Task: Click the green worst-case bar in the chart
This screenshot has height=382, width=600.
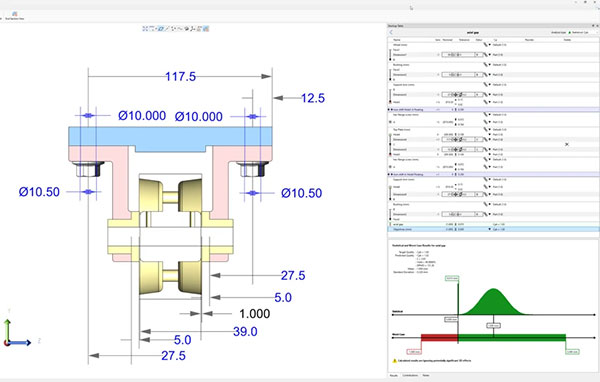Action: point(512,338)
